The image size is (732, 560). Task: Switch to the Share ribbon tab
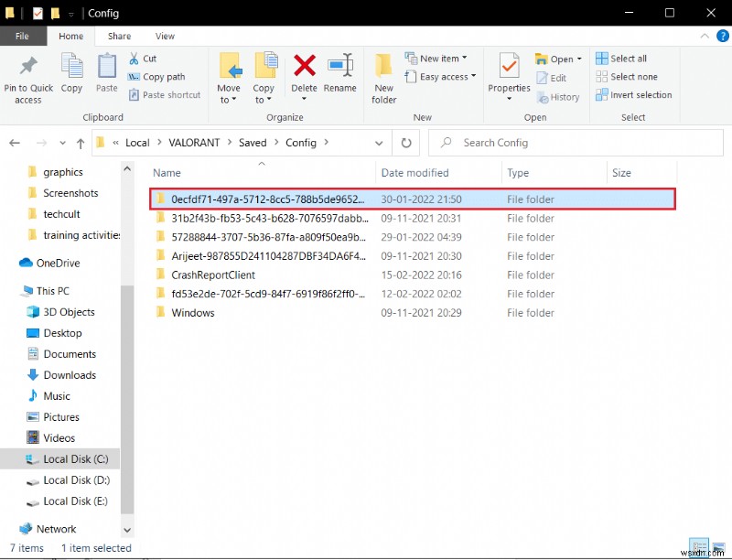[120, 36]
